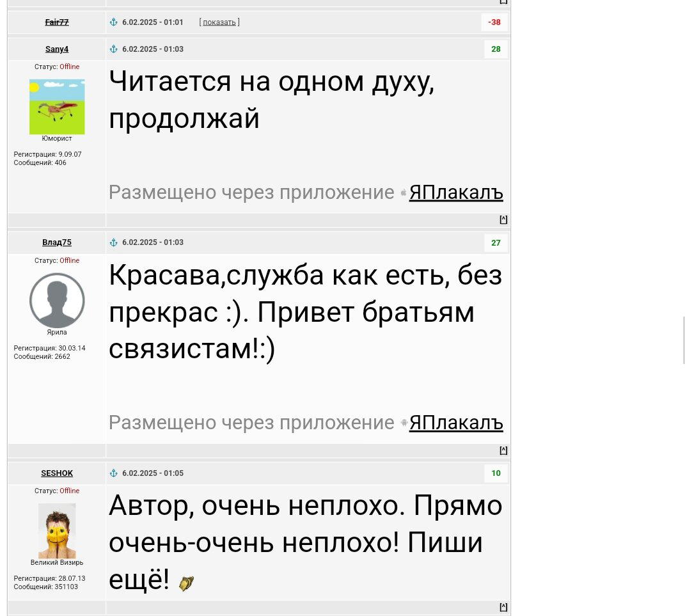The height and width of the screenshot is (616, 685).
Task: Click the 28 rating on Sany4 post
Action: coord(496,49)
